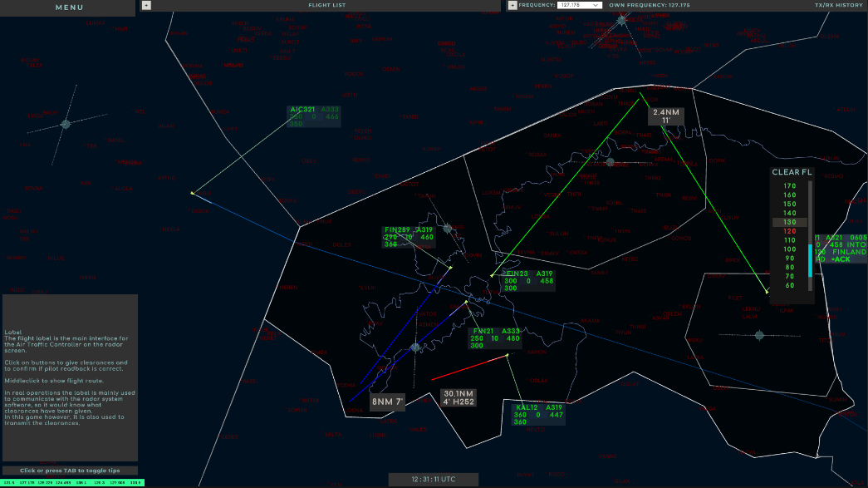Click the green frequency strip at bottom left

click(x=71, y=482)
